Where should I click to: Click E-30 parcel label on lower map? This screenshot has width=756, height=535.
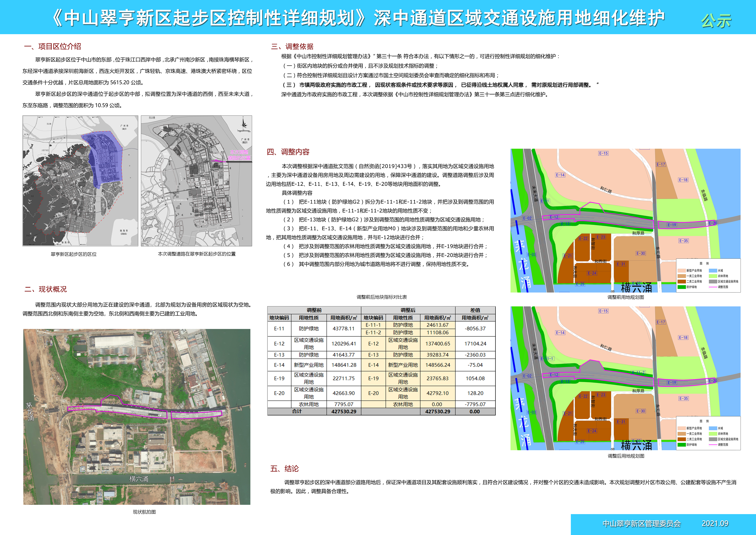[640, 411]
